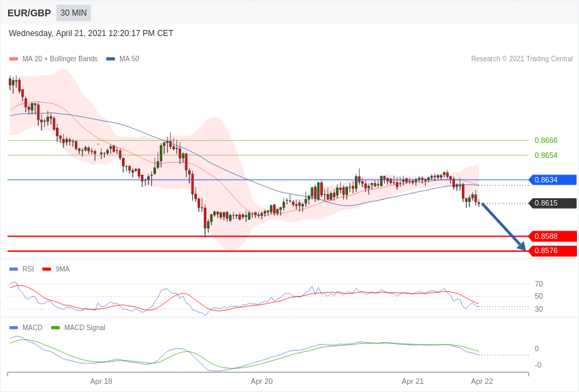
Task: Click the Apr 18 date axis label
Action: point(101,381)
